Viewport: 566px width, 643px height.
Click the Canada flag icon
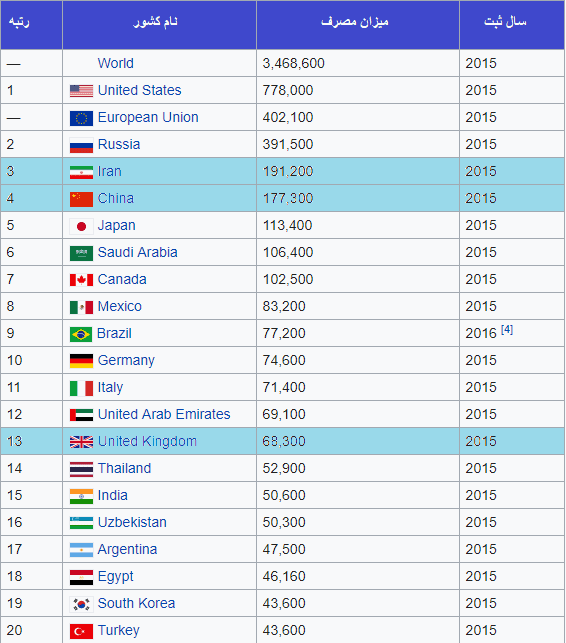(81, 280)
